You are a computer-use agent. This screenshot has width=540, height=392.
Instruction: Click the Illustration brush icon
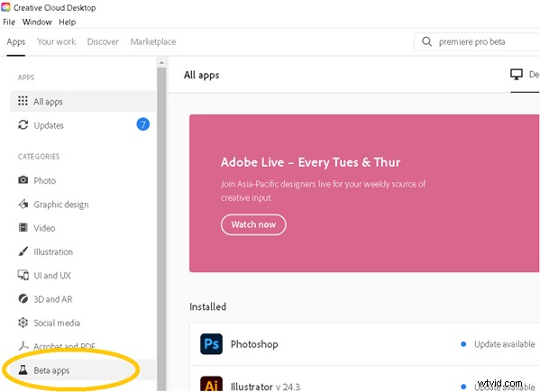tap(23, 251)
